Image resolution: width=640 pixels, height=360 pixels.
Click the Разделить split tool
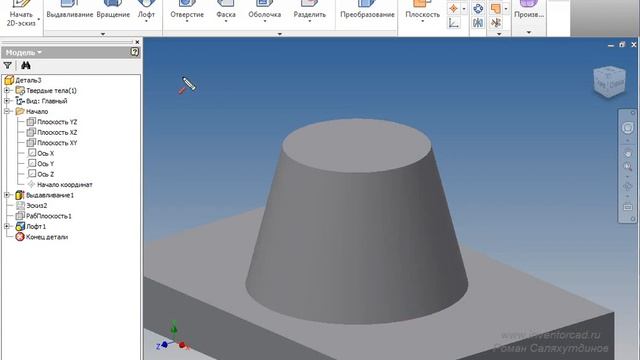[x=309, y=11]
